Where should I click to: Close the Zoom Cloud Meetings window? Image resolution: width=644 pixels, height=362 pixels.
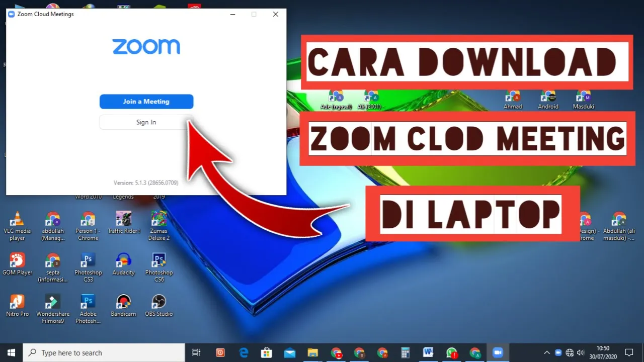click(x=276, y=14)
